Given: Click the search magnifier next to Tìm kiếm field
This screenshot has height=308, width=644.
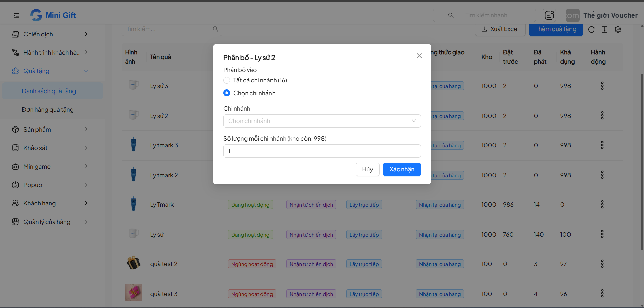Looking at the screenshot, I should click(215, 29).
